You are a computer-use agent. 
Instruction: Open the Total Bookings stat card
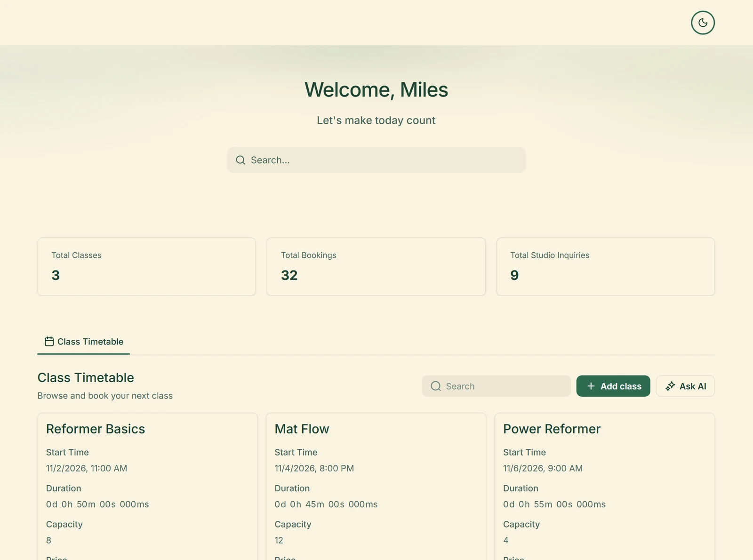(x=376, y=267)
